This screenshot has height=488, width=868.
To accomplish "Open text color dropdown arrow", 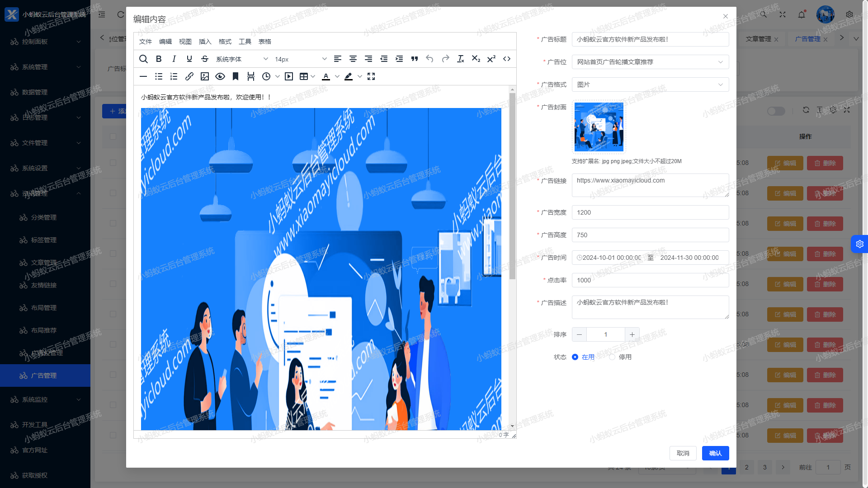I will pos(337,76).
